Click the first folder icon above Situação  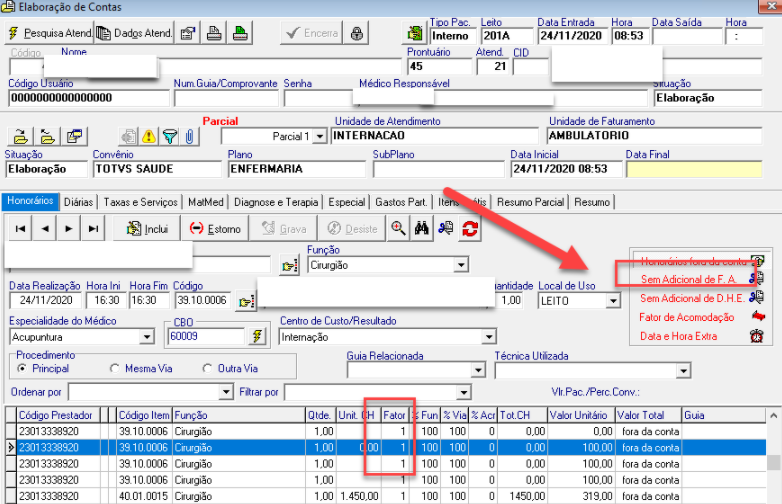[20, 136]
